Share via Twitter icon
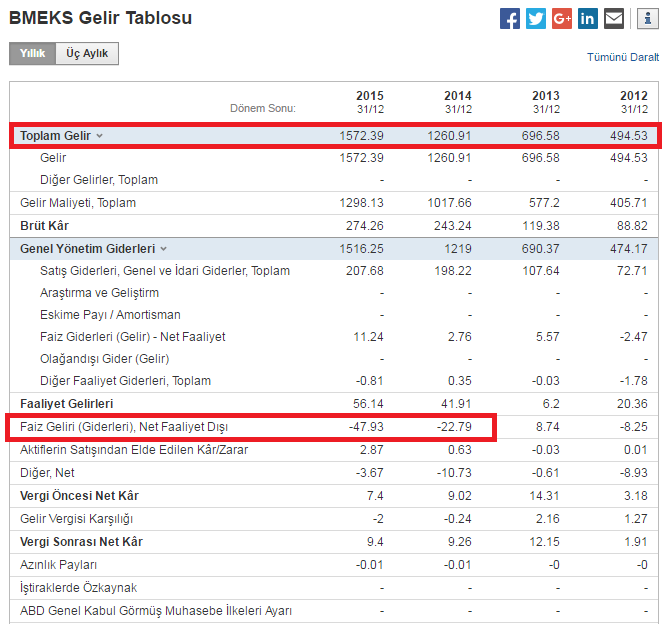This screenshot has width=669, height=624. coord(535,19)
